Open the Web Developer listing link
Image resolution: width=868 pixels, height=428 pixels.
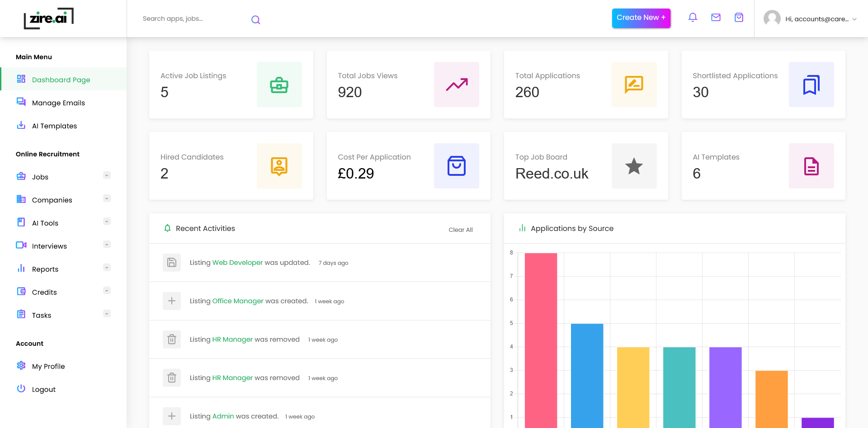click(237, 263)
